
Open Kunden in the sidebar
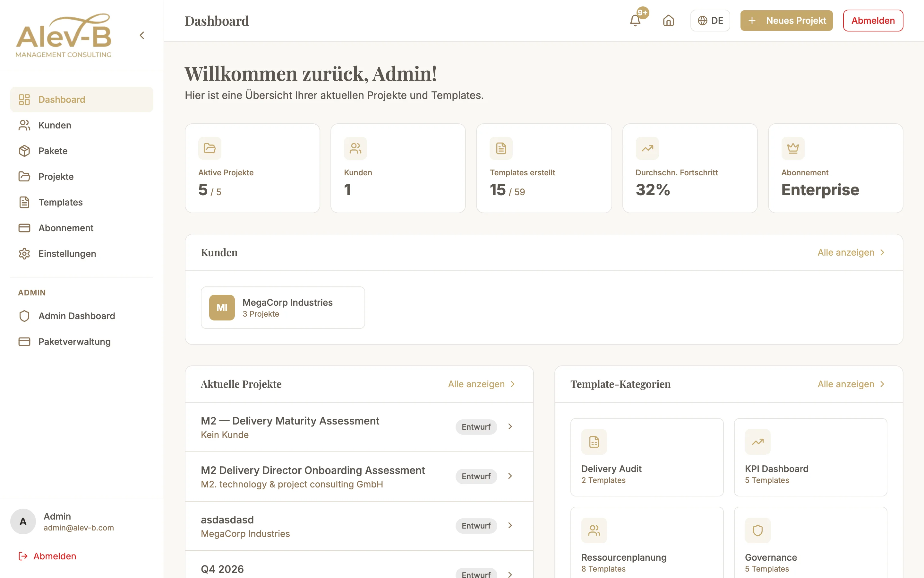tap(82, 125)
